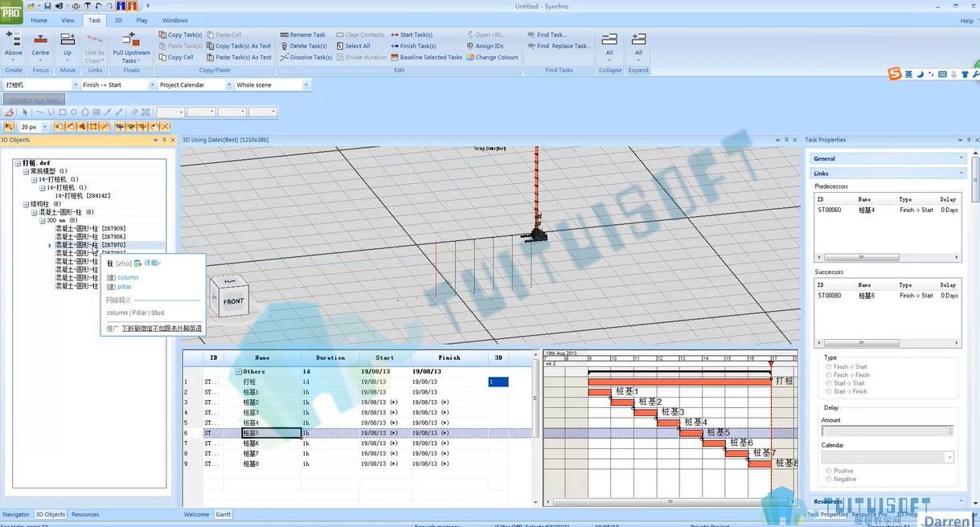Click Baseline Selected Tasks
980x527 pixels.
click(426, 58)
